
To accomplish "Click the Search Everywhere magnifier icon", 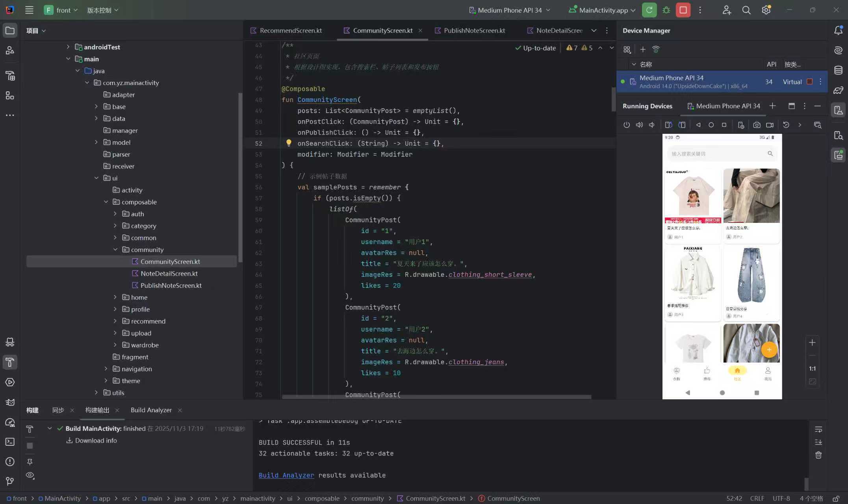I will (x=746, y=10).
